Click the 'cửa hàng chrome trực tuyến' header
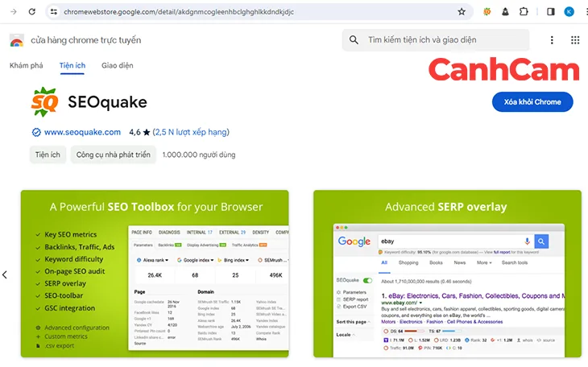The image size is (588, 367). [86, 40]
